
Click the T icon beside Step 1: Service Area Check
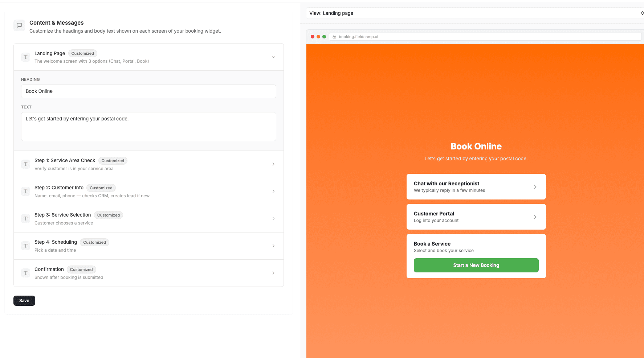[25, 164]
